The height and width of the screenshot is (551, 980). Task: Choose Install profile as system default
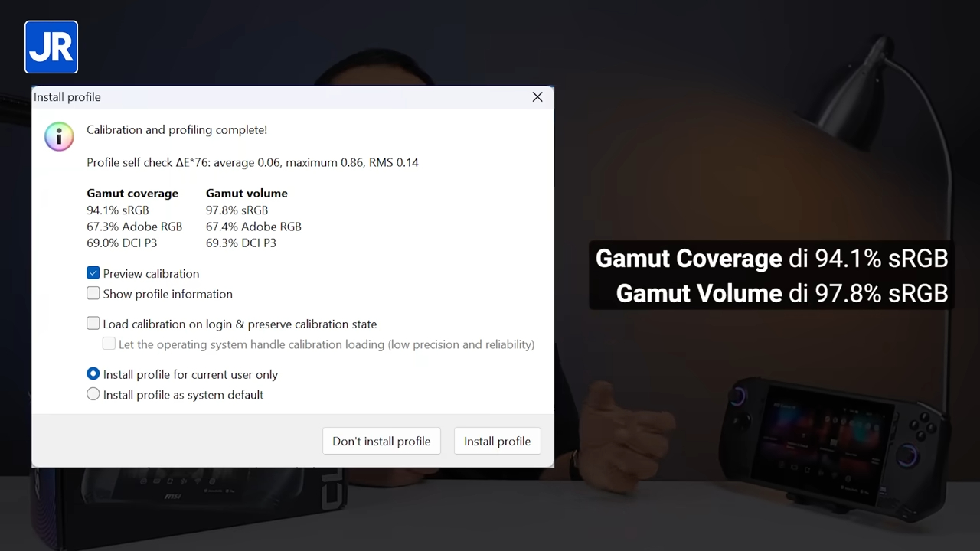click(x=93, y=394)
